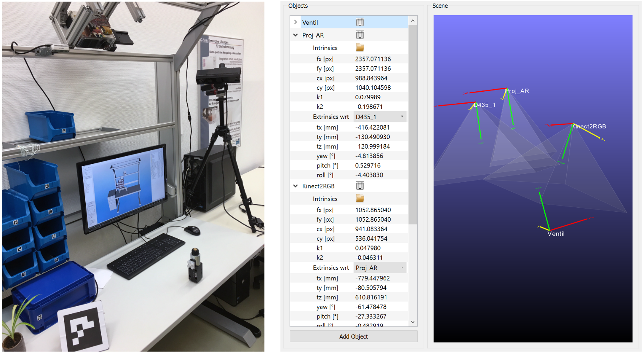Edit pitch value 0.529716
Viewport: 644px width, 354px height.
368,165
